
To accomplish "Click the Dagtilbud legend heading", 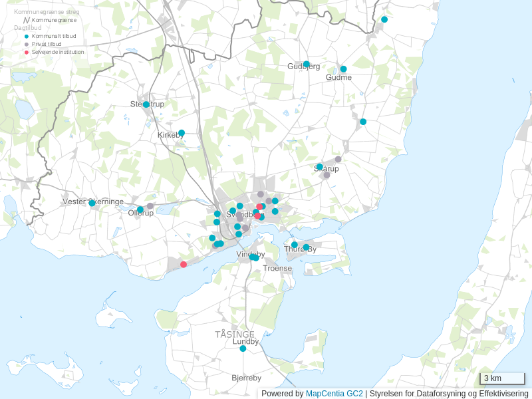I will tap(27, 28).
